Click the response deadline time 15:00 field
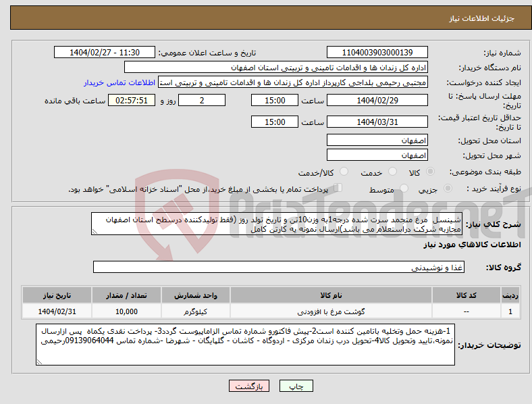Screen dimensions: 532x404 coord(275,101)
